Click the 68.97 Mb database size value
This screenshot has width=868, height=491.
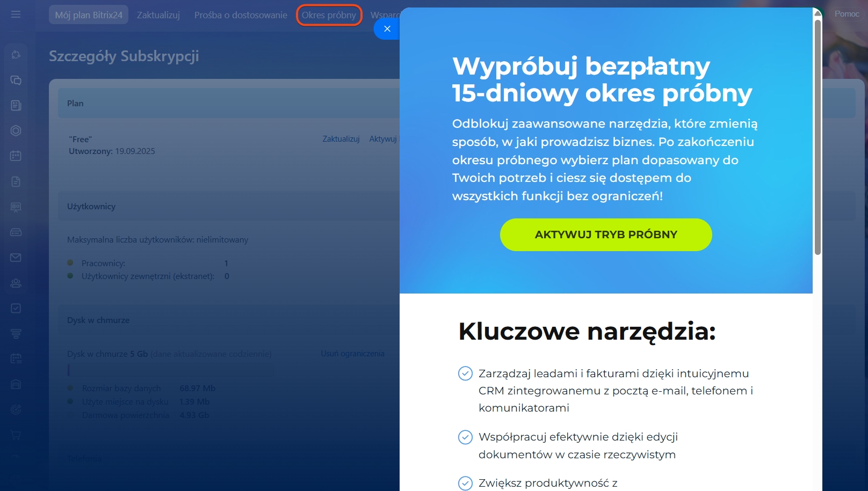click(x=198, y=389)
